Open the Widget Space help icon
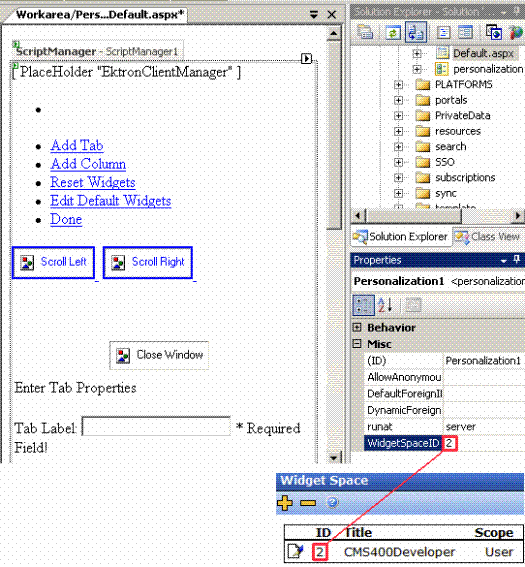 (x=332, y=502)
